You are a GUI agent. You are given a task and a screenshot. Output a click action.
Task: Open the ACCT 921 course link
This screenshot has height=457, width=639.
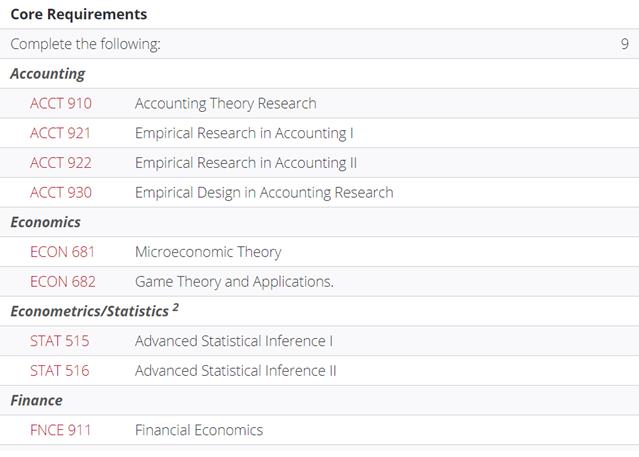(x=60, y=133)
